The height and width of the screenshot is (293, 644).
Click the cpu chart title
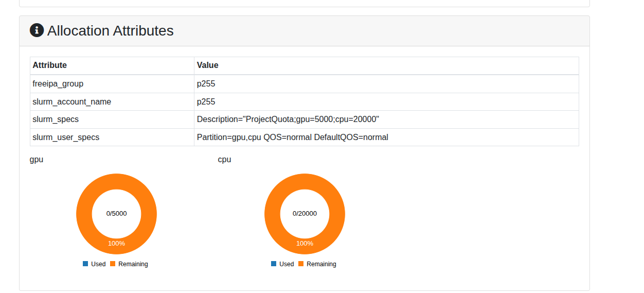pyautogui.click(x=224, y=160)
